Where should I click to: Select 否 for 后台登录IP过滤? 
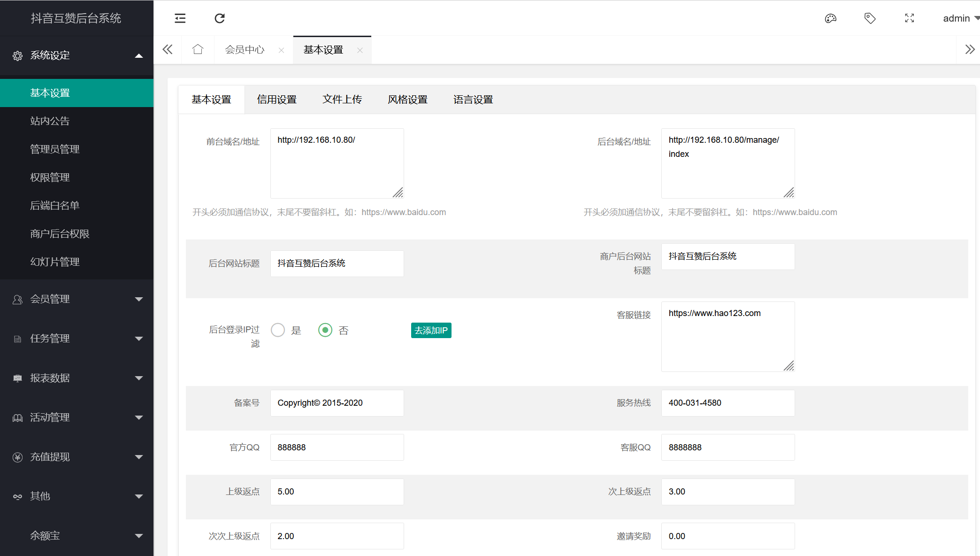[x=325, y=330]
